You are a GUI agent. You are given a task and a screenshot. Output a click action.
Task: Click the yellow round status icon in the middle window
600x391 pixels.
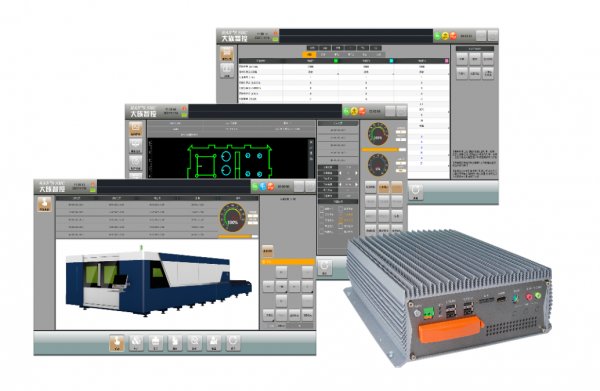pyautogui.click(x=354, y=111)
